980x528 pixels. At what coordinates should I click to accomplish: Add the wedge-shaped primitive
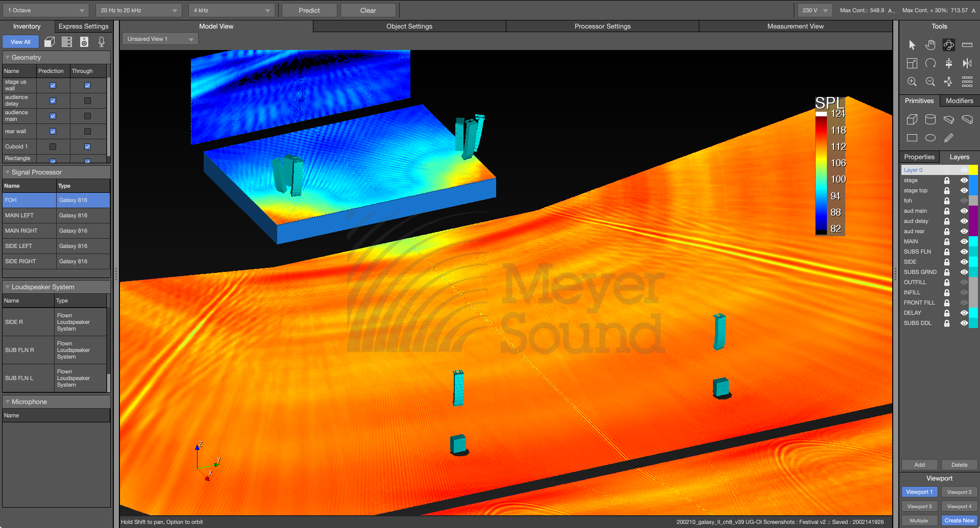(949, 119)
